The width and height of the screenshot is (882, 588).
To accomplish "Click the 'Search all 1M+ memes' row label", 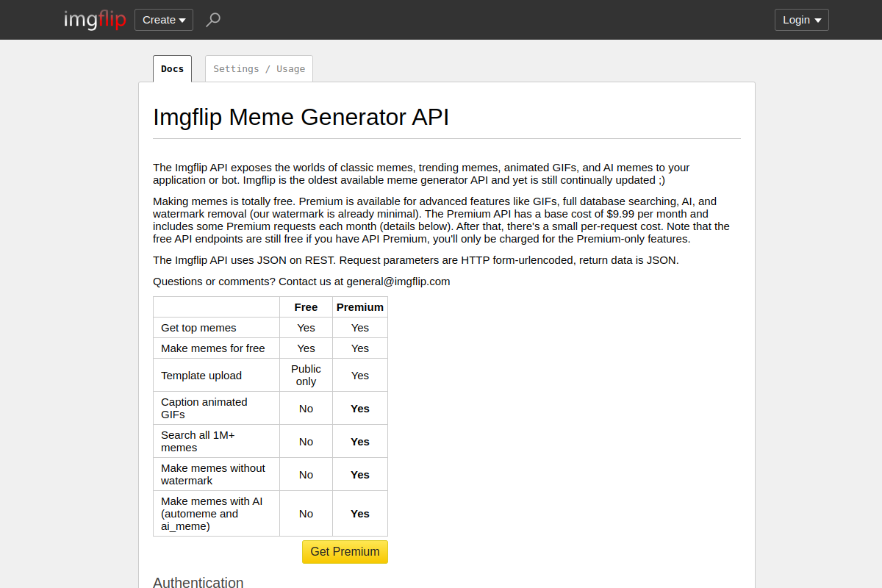I will tap(216, 441).
